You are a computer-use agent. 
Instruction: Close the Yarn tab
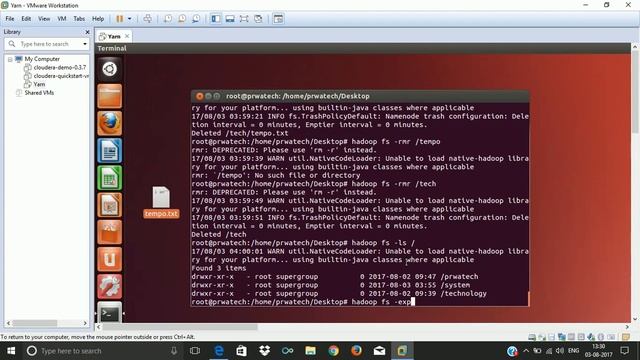[x=127, y=36]
